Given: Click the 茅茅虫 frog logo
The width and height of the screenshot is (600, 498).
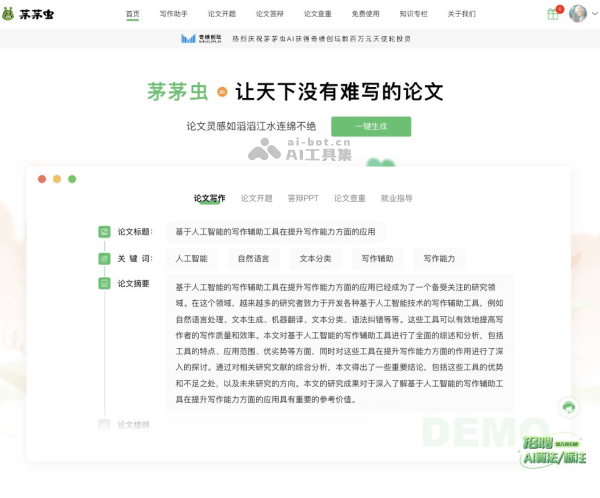Looking at the screenshot, I should click(x=9, y=14).
